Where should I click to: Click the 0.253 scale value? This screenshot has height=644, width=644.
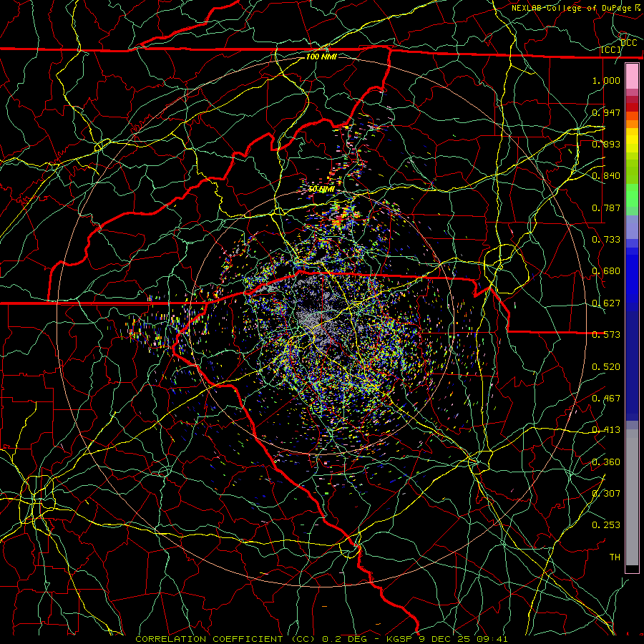(606, 525)
